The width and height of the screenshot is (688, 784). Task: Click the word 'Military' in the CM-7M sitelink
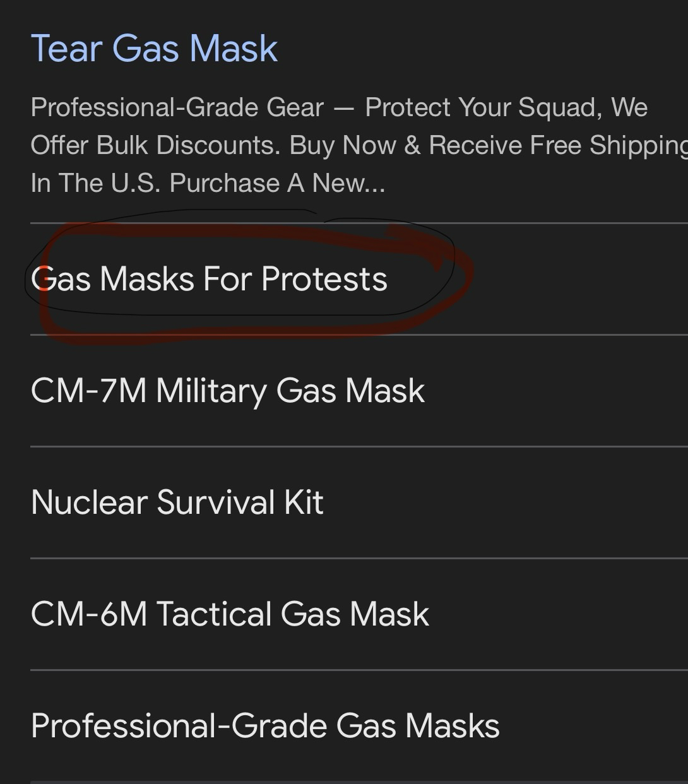coord(211,390)
